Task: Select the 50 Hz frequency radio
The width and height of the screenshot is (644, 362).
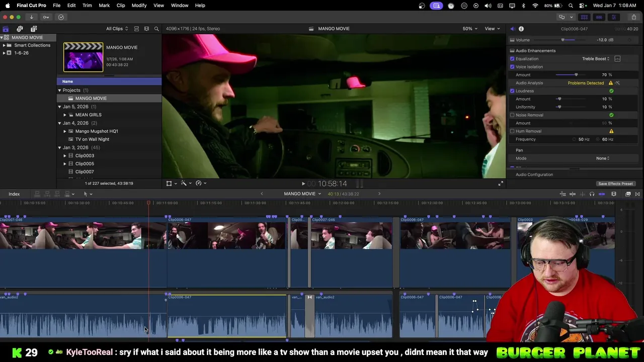Action: tap(574, 139)
